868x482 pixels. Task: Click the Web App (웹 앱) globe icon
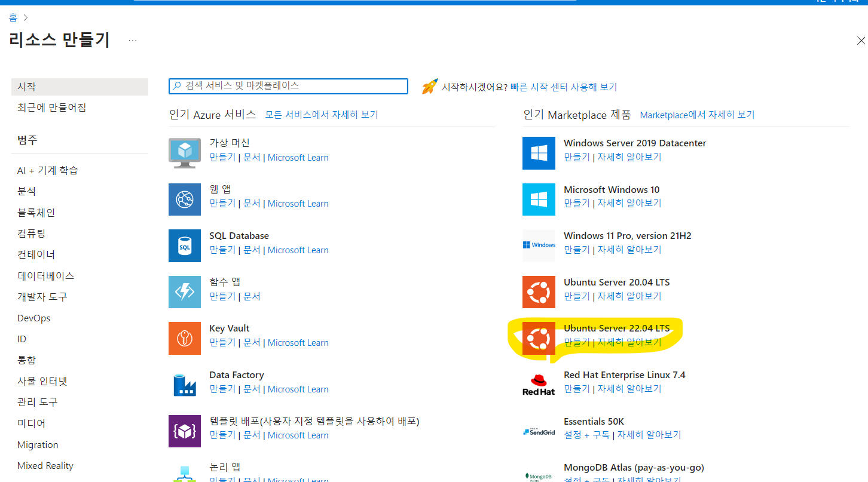tap(185, 199)
